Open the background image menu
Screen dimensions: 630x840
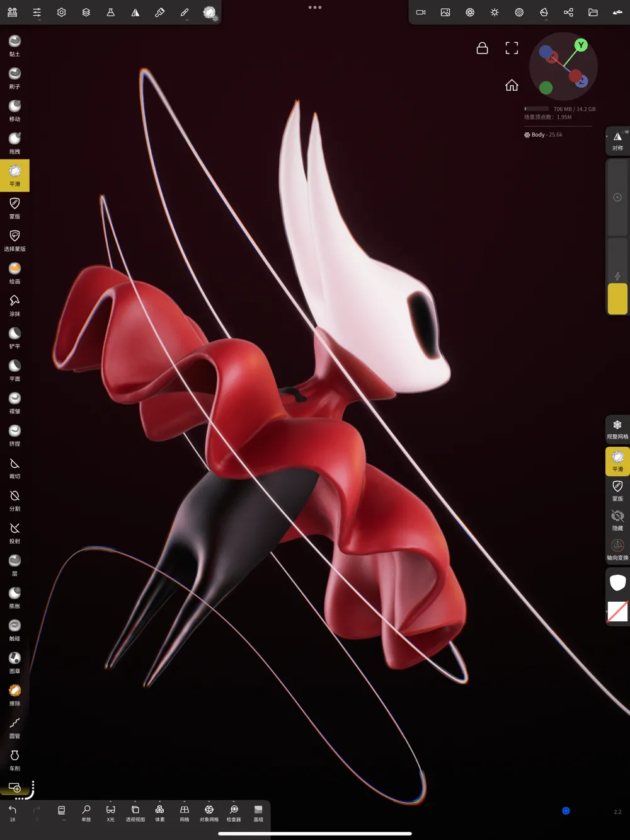coord(445,12)
